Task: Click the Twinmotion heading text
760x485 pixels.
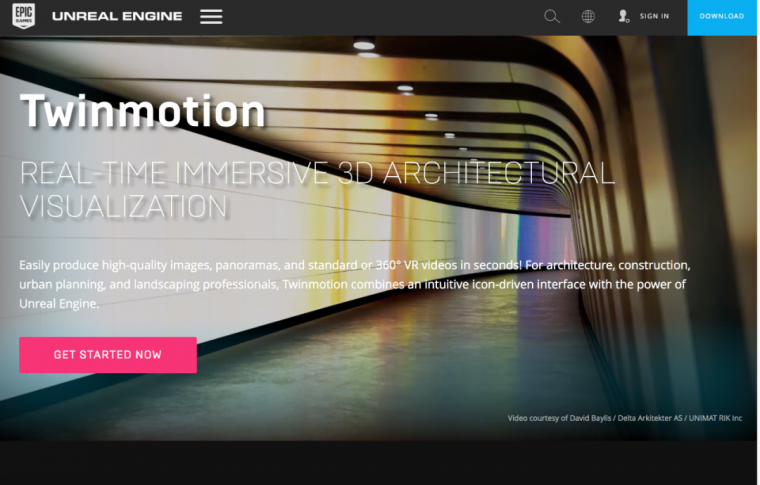Action: coord(142,111)
